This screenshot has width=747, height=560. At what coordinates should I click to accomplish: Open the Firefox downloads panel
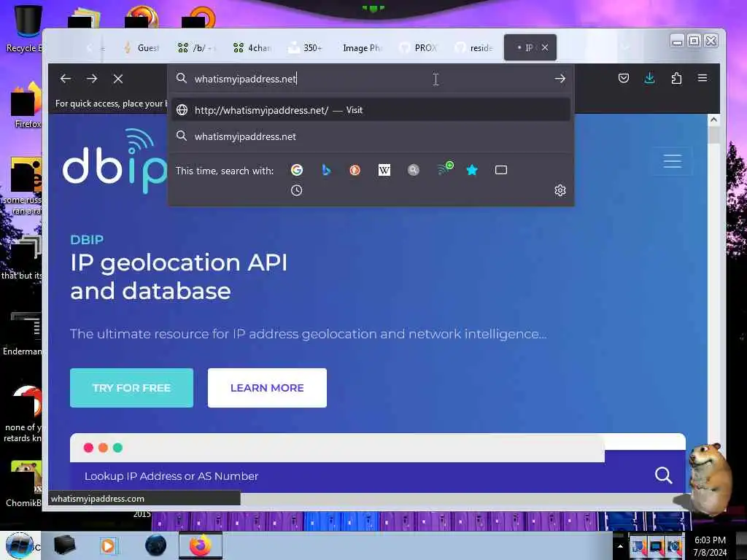tap(649, 78)
